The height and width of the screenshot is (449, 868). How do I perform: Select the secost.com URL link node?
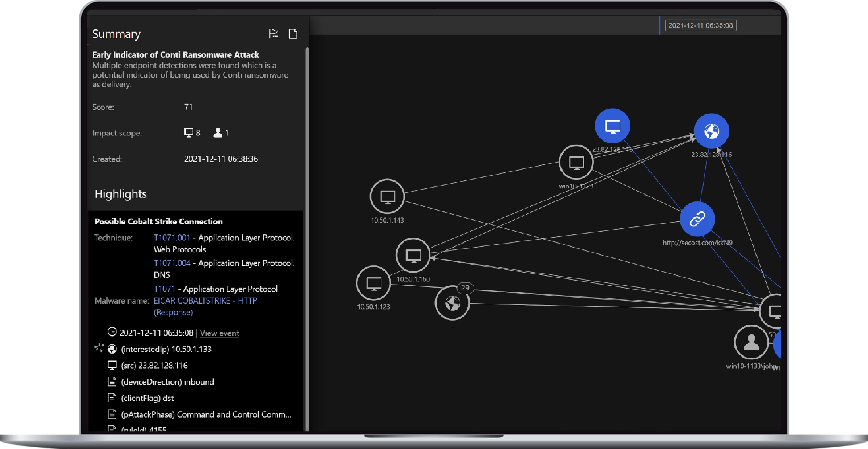tap(697, 219)
